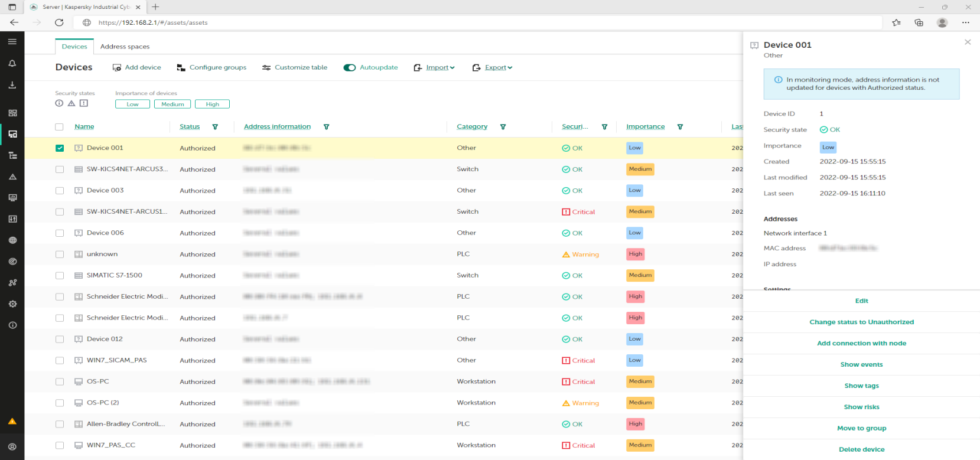Click the sidebar info icon
This screenshot has width=980, height=460.
click(x=12, y=325)
